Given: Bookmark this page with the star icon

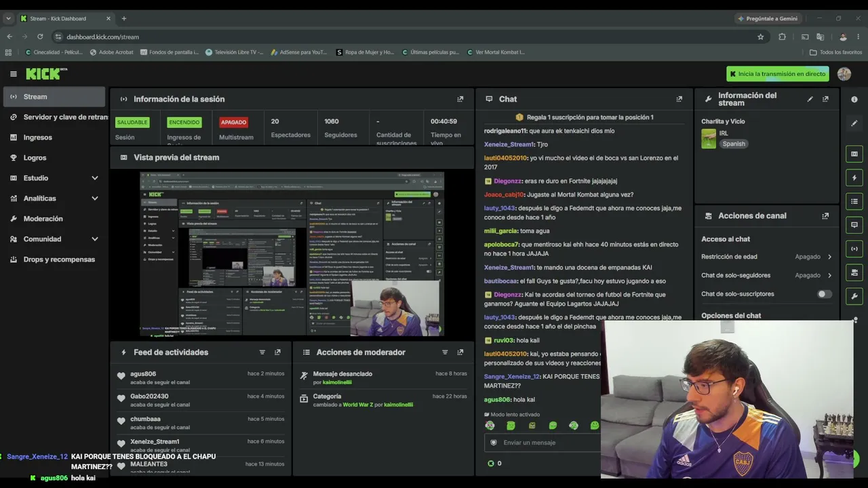Looking at the screenshot, I should tap(761, 37).
